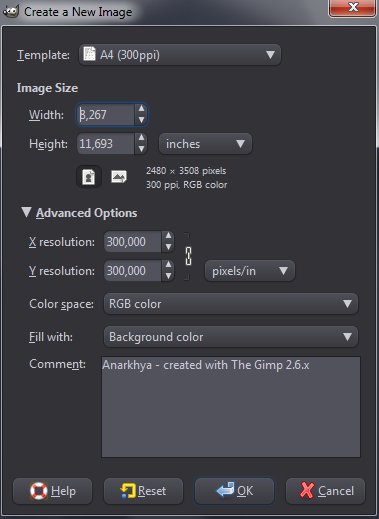Open the Template dropdown
This screenshot has height=519, width=379.
tap(180, 55)
